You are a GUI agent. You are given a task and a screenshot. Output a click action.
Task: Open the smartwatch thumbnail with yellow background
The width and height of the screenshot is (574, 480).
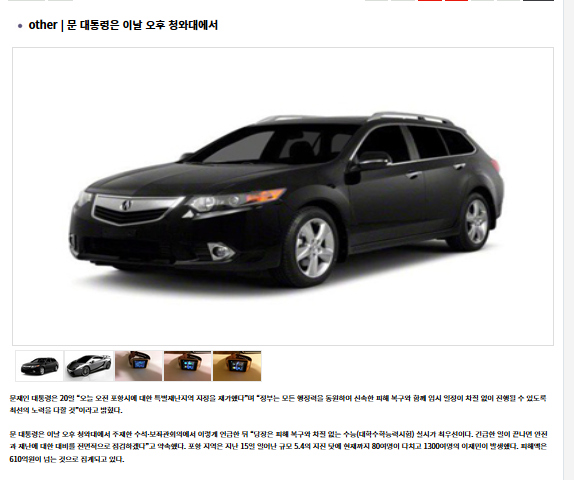click(x=237, y=366)
